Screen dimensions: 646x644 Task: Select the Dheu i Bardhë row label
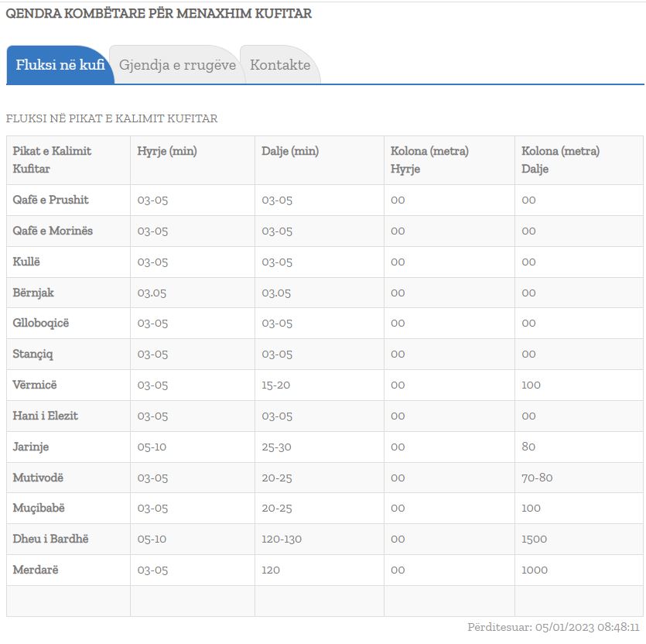[50, 539]
